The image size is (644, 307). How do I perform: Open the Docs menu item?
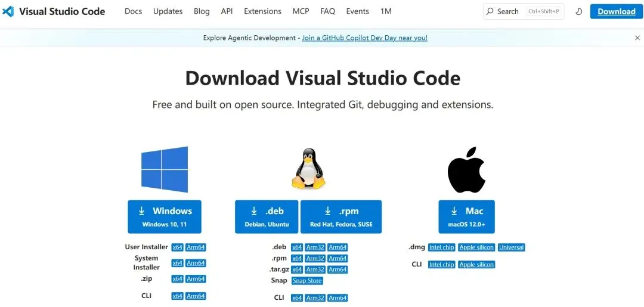(133, 11)
